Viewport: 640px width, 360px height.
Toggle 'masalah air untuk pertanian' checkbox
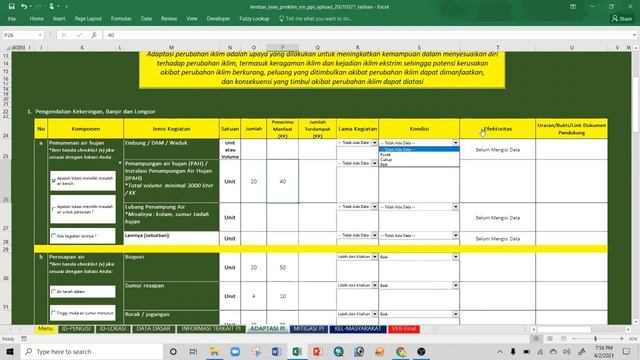[x=54, y=209]
